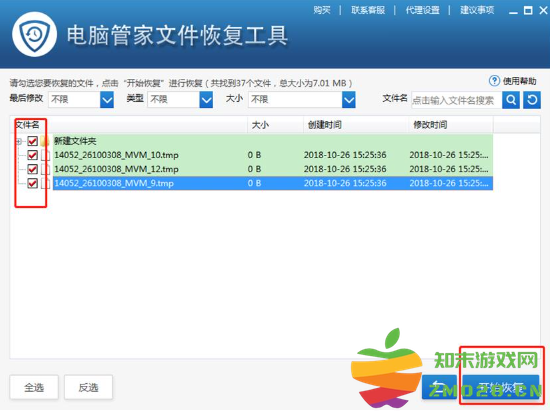Click modified time of MVM_12.tmp row
The height and width of the screenshot is (414, 550).
tap(449, 169)
